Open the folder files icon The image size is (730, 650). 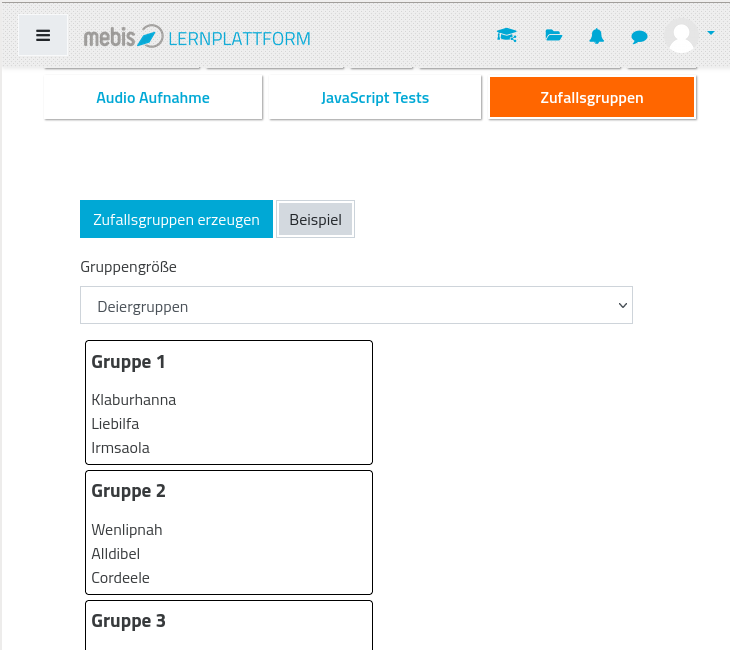point(553,36)
